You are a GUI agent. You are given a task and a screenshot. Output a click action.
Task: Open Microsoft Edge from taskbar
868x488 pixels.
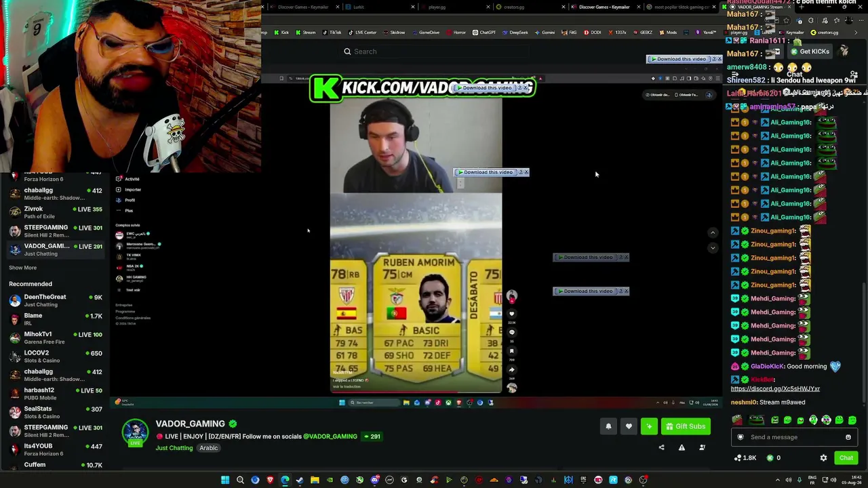(285, 480)
